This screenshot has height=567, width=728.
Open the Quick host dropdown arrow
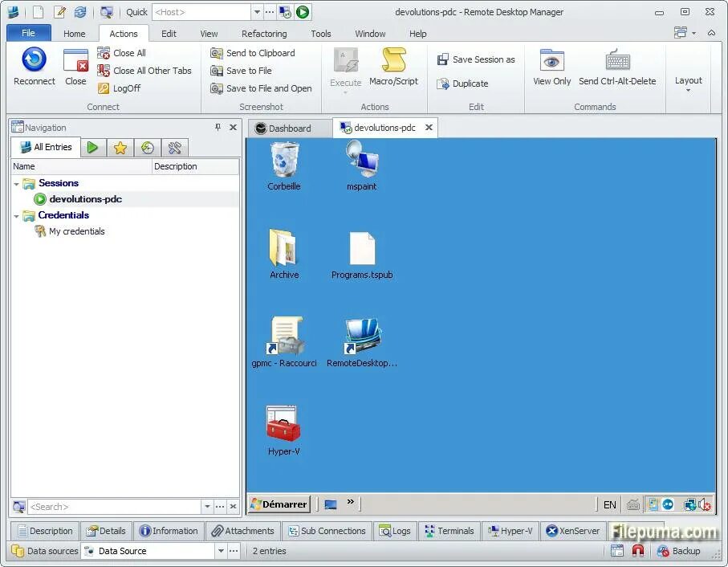click(x=257, y=12)
